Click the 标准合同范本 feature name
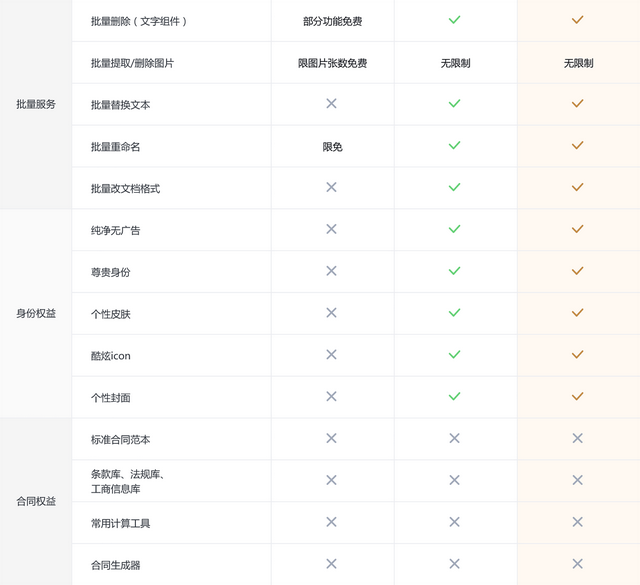Image resolution: width=640 pixels, height=585 pixels. [120, 440]
